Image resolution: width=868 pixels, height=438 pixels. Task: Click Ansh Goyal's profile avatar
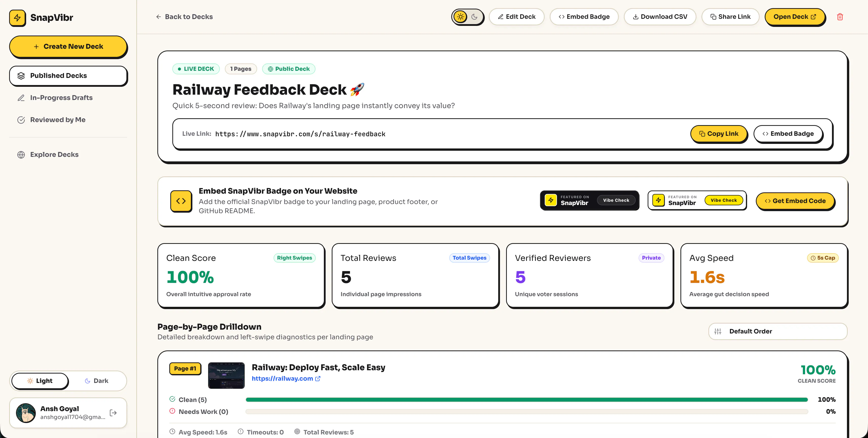click(x=26, y=413)
